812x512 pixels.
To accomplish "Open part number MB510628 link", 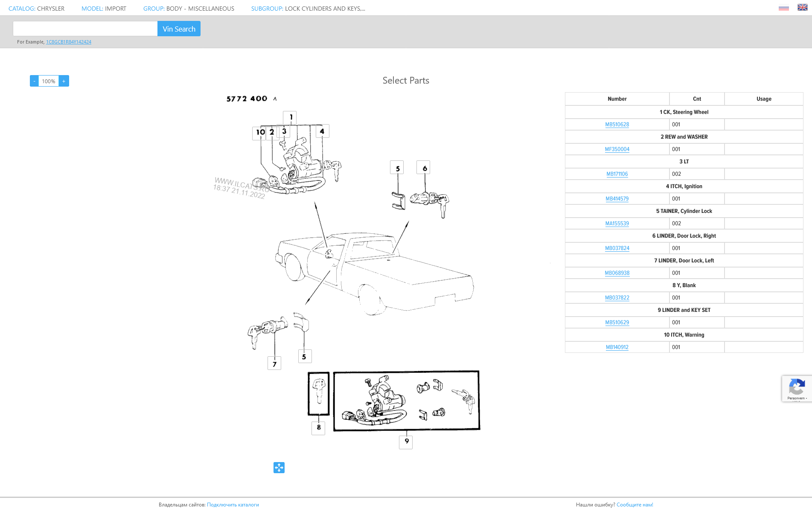I will (617, 125).
